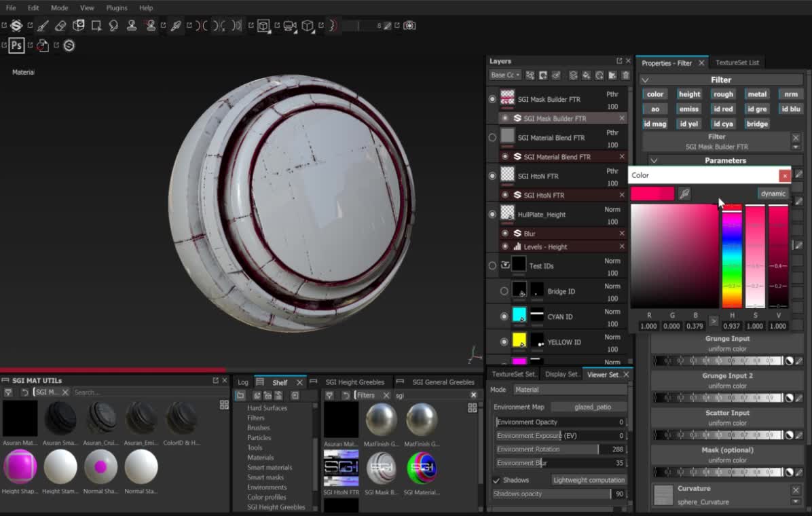812x516 pixels.
Task: Toggle visibility of the Blur effect
Action: (x=505, y=233)
